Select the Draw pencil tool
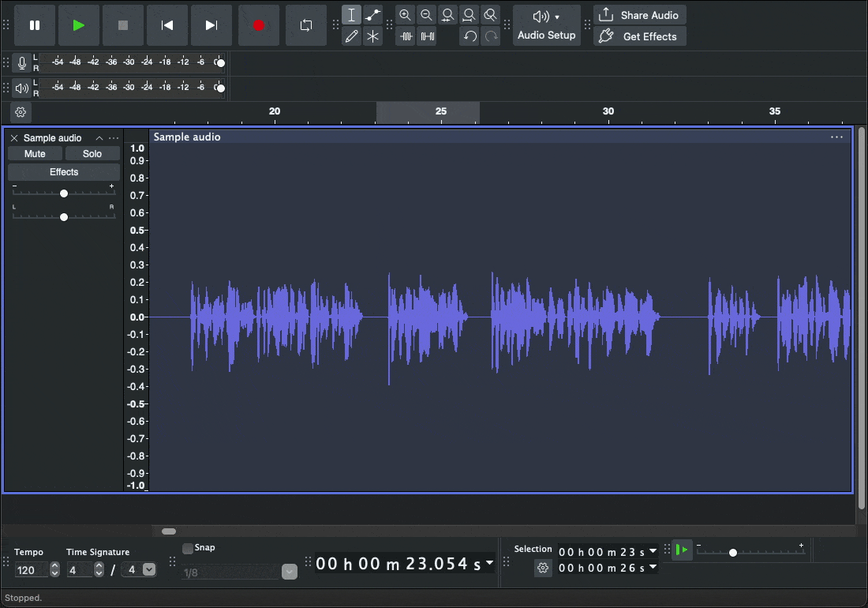Image resolution: width=868 pixels, height=608 pixels. pos(352,36)
